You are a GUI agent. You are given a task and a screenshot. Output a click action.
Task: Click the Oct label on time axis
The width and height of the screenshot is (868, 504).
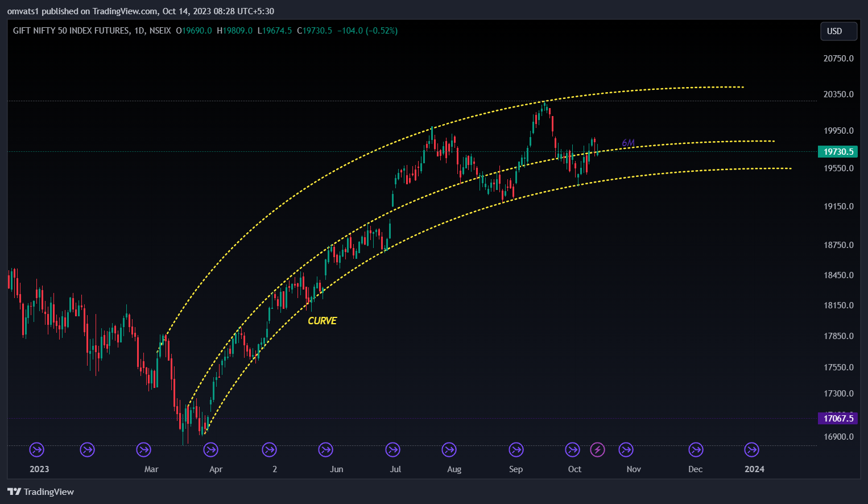(x=574, y=469)
